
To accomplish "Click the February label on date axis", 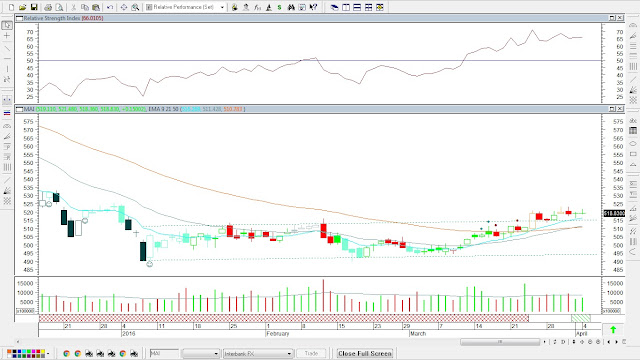I will coord(278,333).
